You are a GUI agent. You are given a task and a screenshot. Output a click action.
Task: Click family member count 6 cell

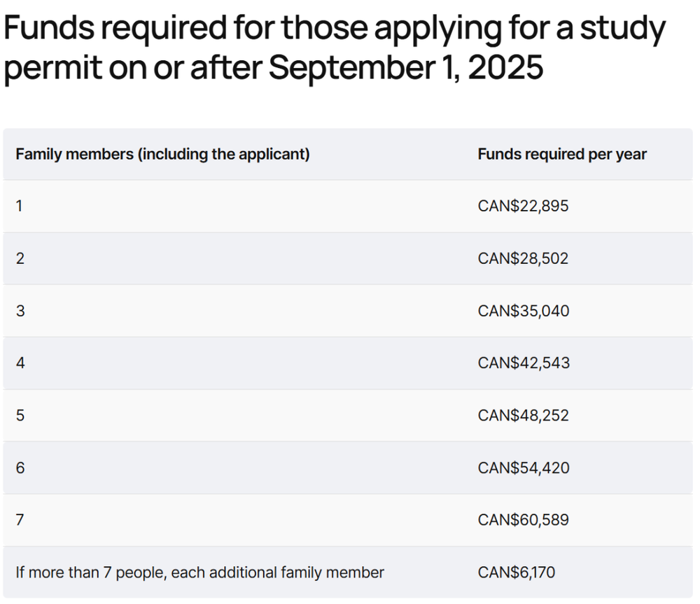coord(20,468)
